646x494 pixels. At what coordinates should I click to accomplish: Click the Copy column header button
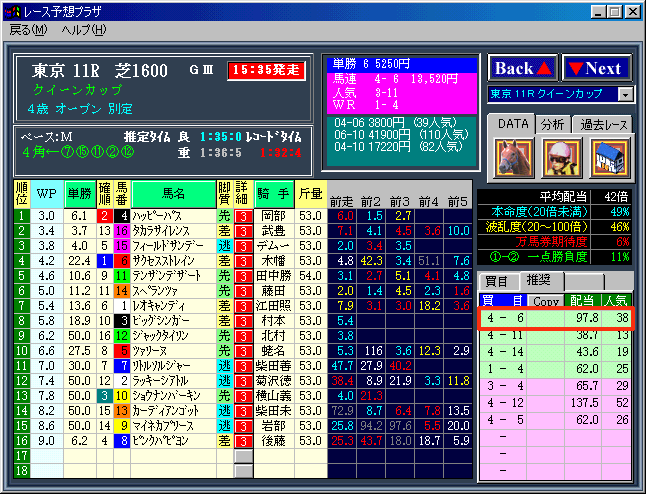tap(545, 300)
